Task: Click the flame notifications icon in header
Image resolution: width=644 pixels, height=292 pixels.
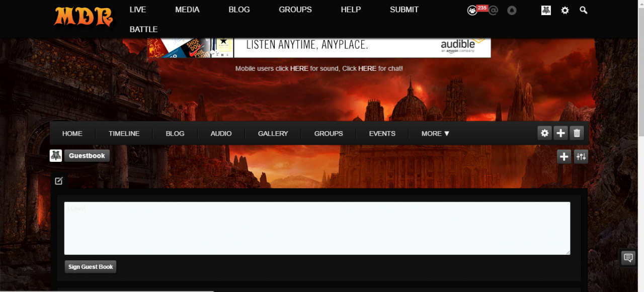Action: 512,10
